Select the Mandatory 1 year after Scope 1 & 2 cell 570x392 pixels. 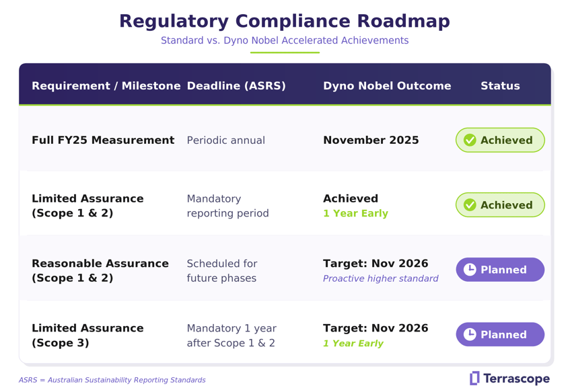pos(231,336)
